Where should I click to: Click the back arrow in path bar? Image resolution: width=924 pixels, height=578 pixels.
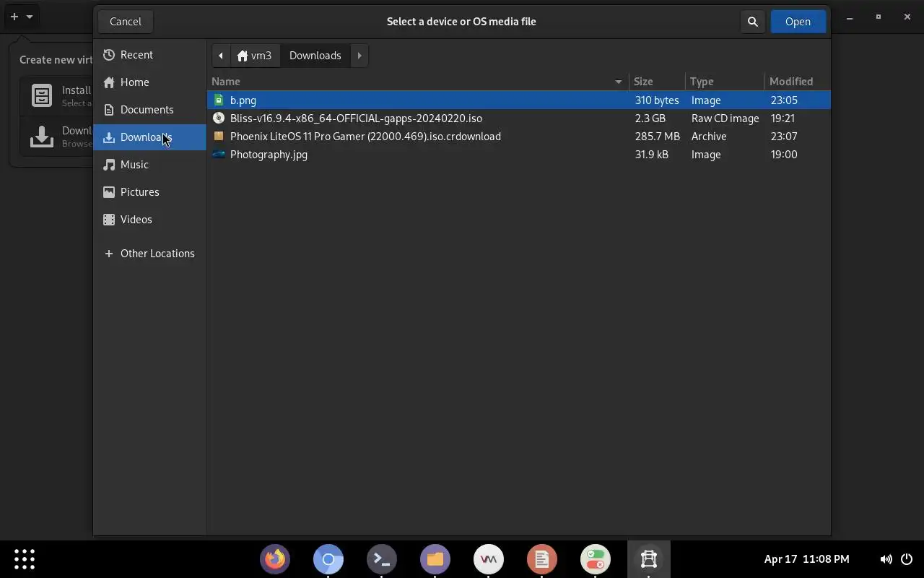[221, 56]
